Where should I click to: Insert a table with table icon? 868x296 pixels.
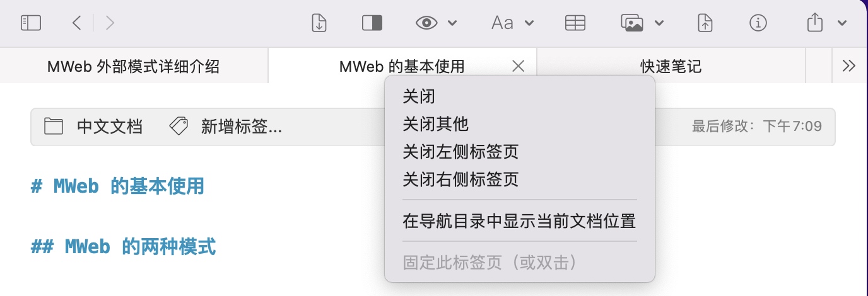[x=575, y=23]
